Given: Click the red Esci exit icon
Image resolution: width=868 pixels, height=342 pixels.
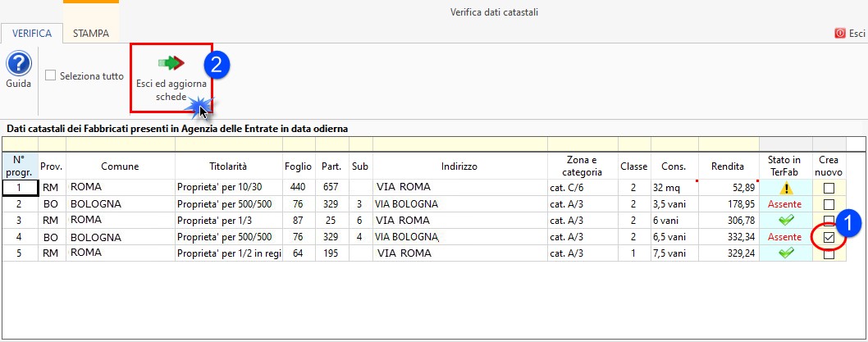Looking at the screenshot, I should (x=840, y=34).
